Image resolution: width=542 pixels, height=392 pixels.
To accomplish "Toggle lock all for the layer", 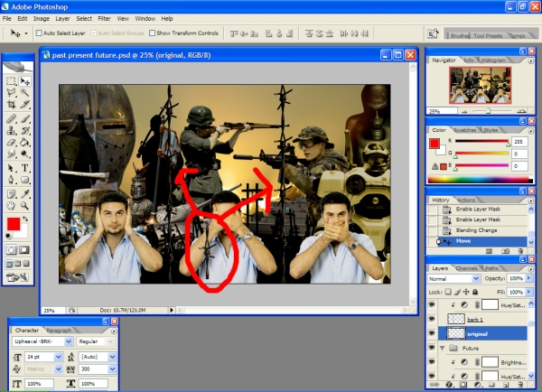I will click(x=475, y=292).
